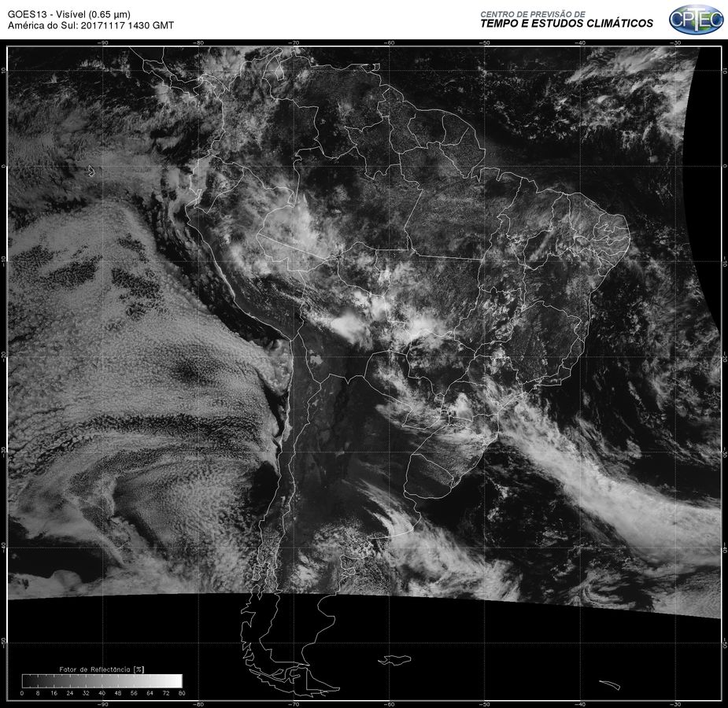Select the 'GOES13 - Visível (0.65 µm)' title

(69, 14)
